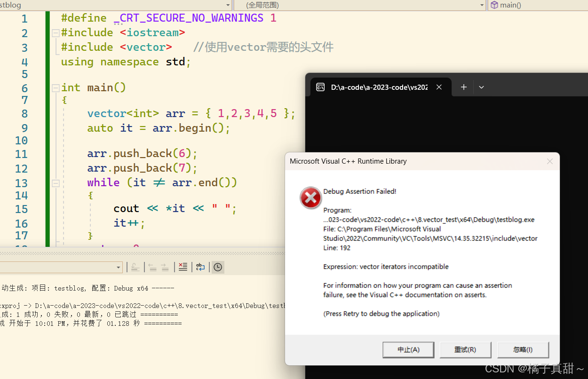Collapse the #include block at line 2
The width and height of the screenshot is (588, 379).
tap(56, 33)
